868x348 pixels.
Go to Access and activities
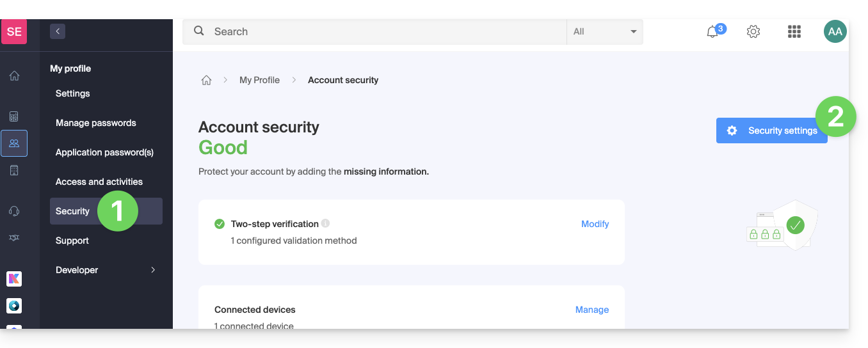[x=99, y=182]
